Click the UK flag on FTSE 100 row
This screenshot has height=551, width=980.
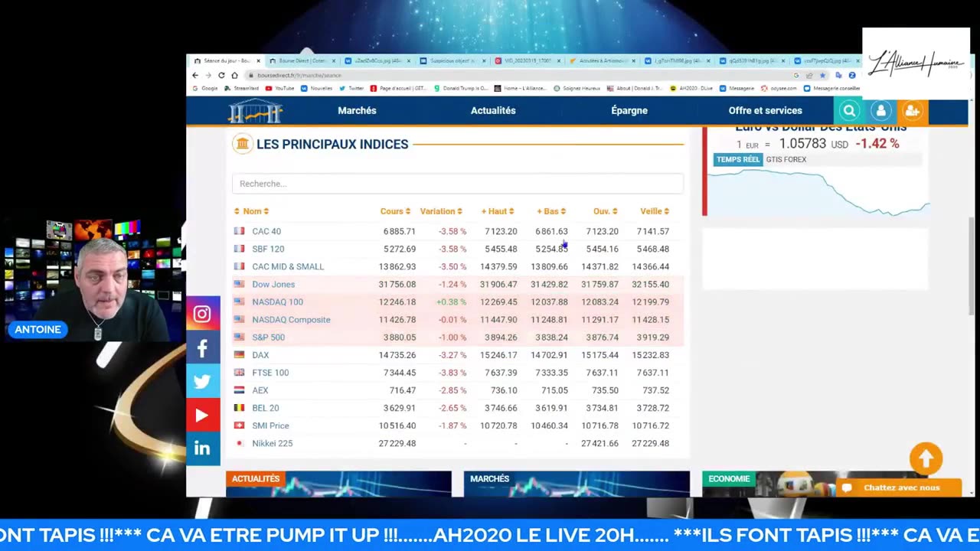coord(239,373)
